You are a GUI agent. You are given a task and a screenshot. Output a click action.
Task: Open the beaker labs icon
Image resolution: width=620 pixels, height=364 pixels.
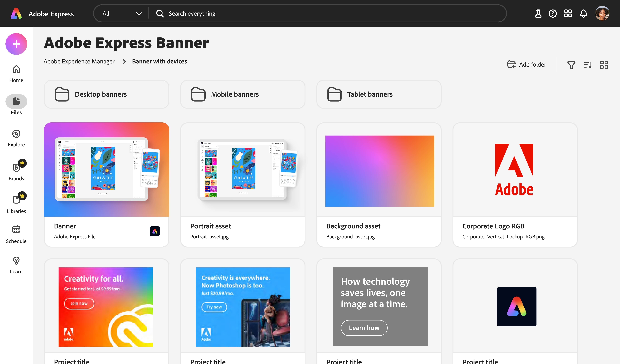click(538, 13)
